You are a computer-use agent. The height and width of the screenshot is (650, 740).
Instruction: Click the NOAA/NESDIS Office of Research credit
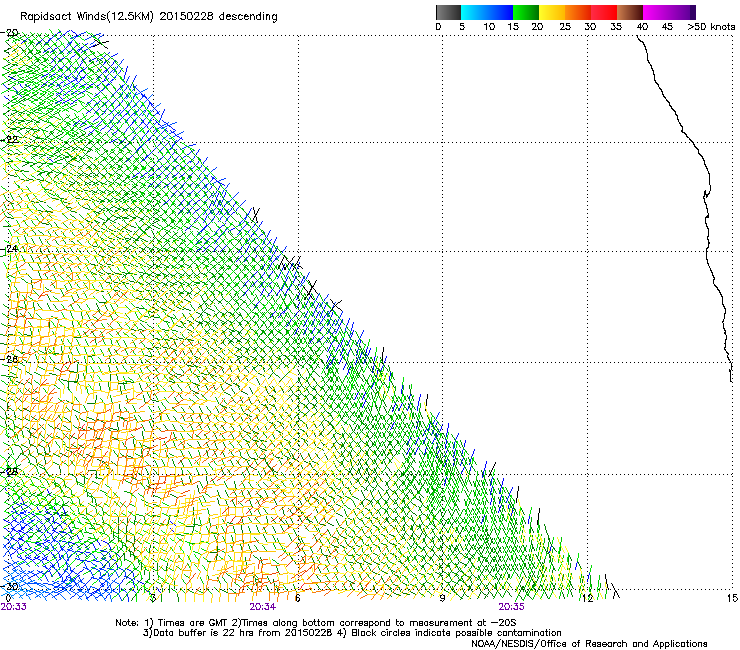(589, 644)
